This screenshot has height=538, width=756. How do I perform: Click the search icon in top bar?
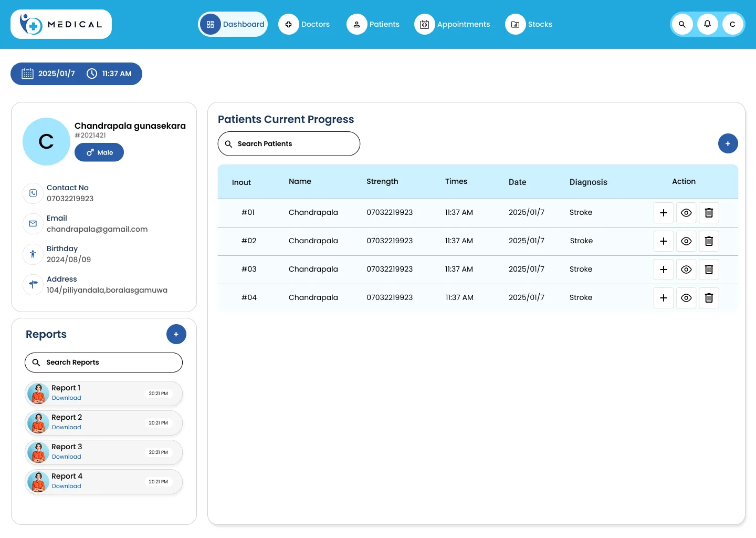[x=682, y=24]
